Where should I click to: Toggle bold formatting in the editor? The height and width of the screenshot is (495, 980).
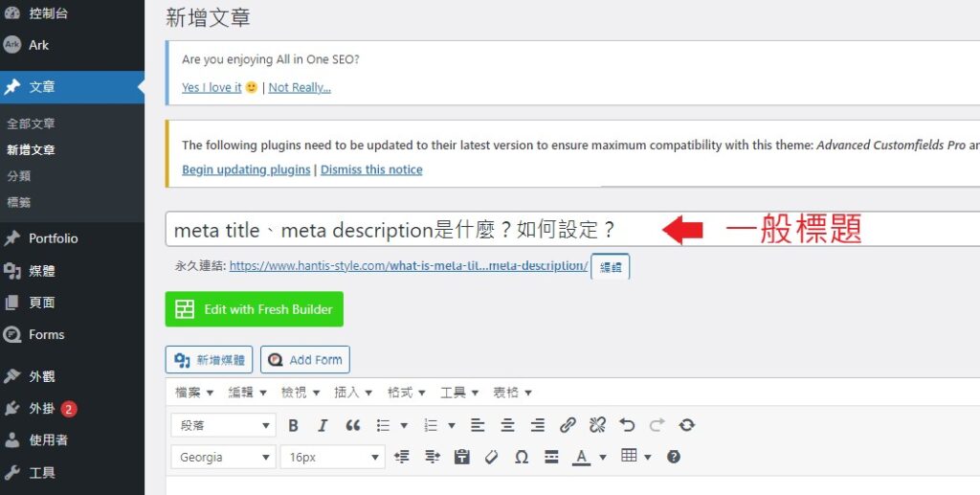click(293, 426)
